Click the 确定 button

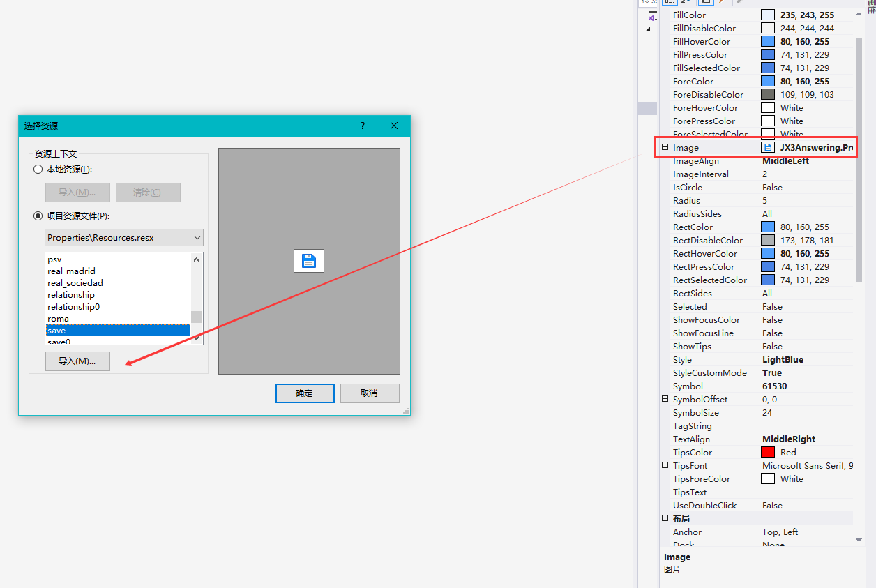point(304,393)
